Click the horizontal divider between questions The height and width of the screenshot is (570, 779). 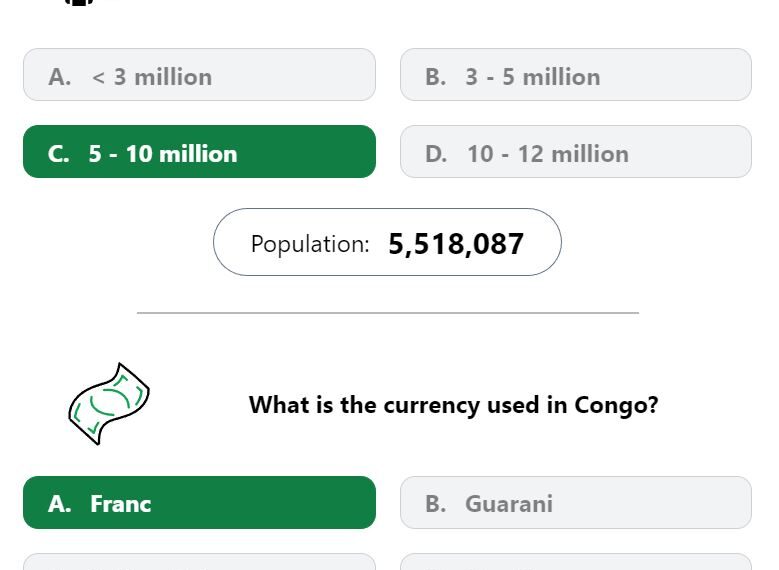387,313
